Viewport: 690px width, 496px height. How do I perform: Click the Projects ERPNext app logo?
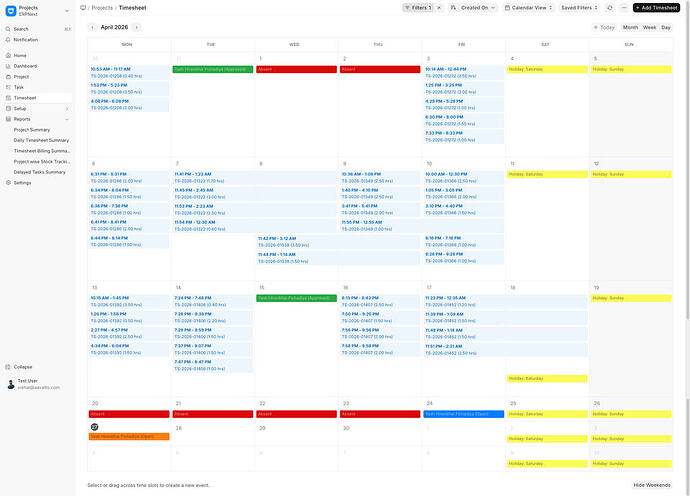coord(11,11)
